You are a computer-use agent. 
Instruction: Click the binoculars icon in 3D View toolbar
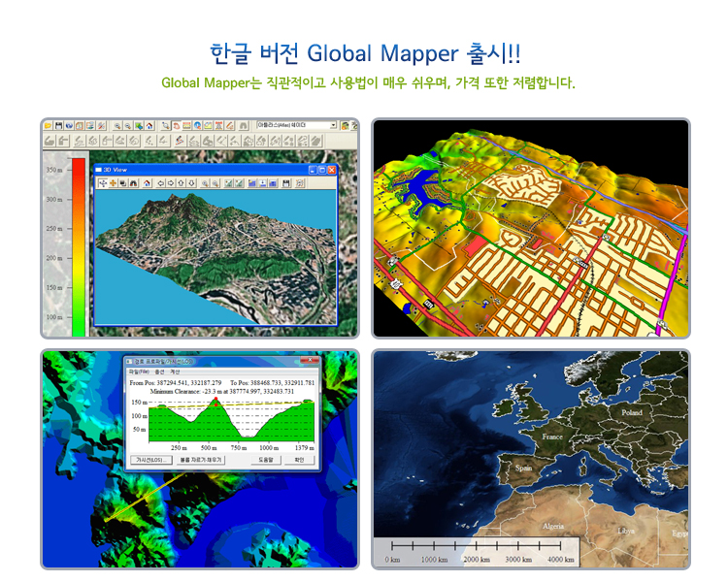point(133,183)
